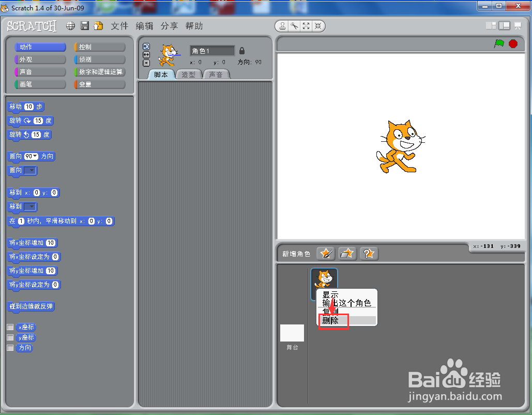Open the 分享 menu
532x415 pixels.
(169, 26)
